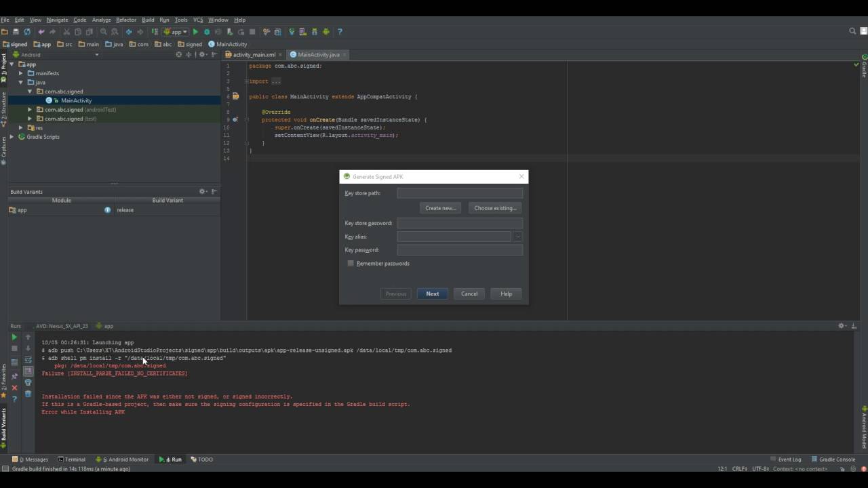Click the main toolbar Help question mark

point(340,31)
